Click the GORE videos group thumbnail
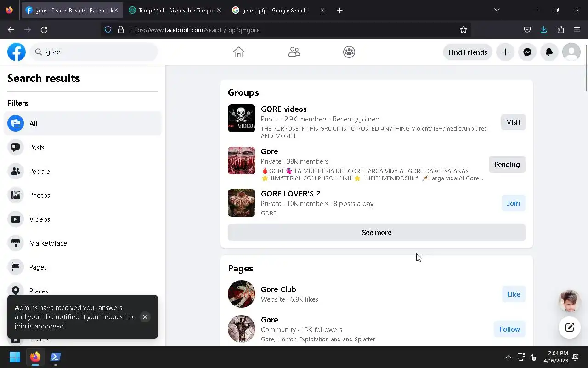 [x=242, y=118]
